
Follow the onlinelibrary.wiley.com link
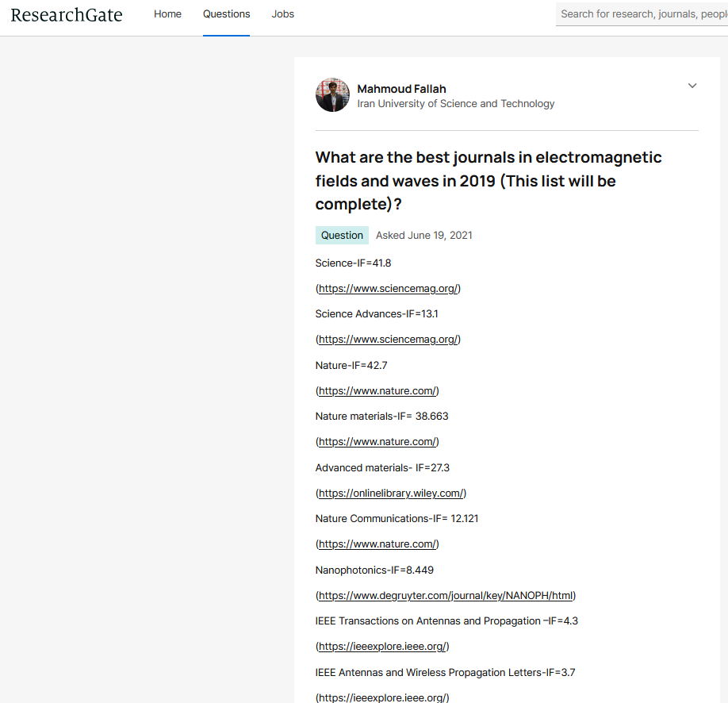[x=391, y=494]
